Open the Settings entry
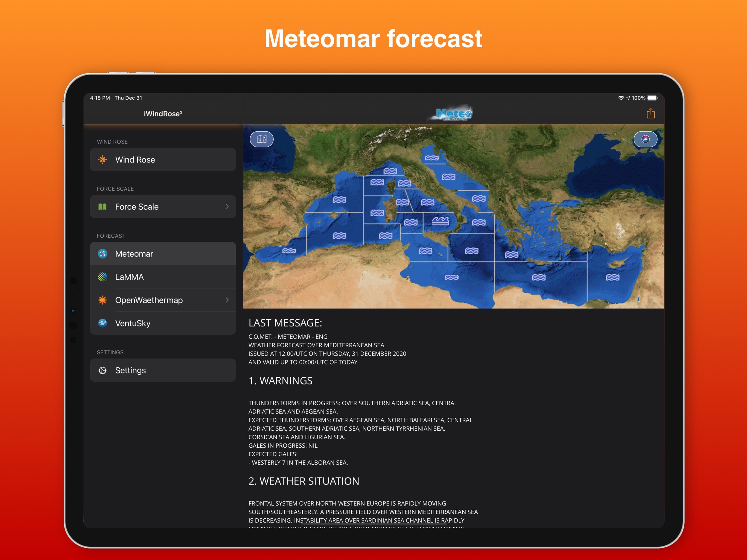The image size is (747, 560). [x=163, y=370]
